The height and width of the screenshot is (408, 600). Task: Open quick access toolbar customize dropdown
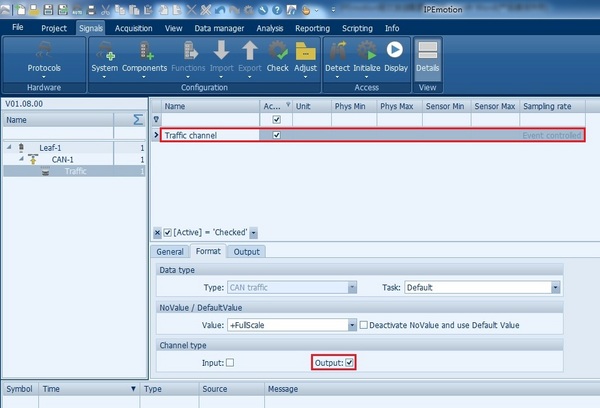tap(333, 10)
